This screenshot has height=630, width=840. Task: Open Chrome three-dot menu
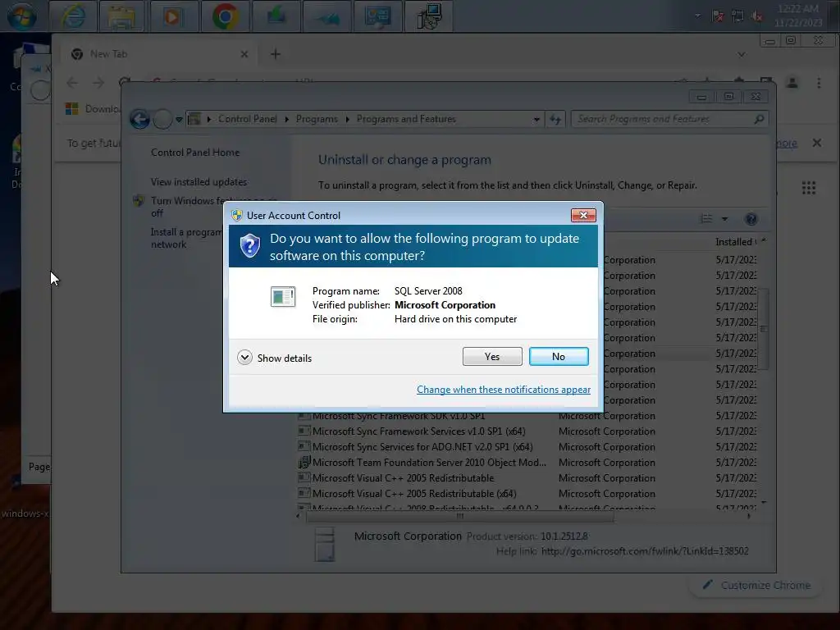tap(819, 83)
